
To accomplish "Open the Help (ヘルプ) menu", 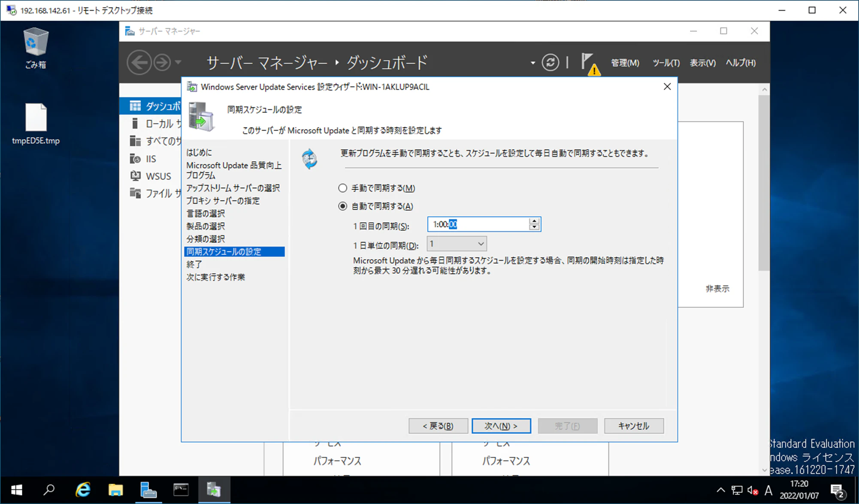I will tap(741, 63).
